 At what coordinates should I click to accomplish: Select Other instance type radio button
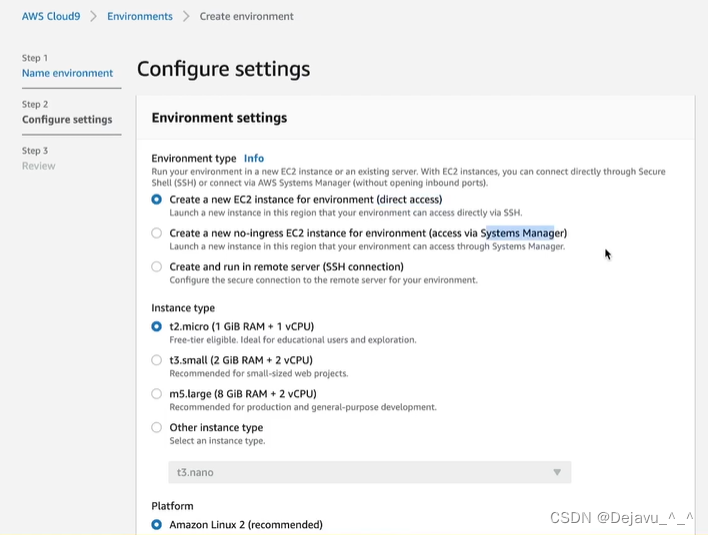[x=157, y=428]
